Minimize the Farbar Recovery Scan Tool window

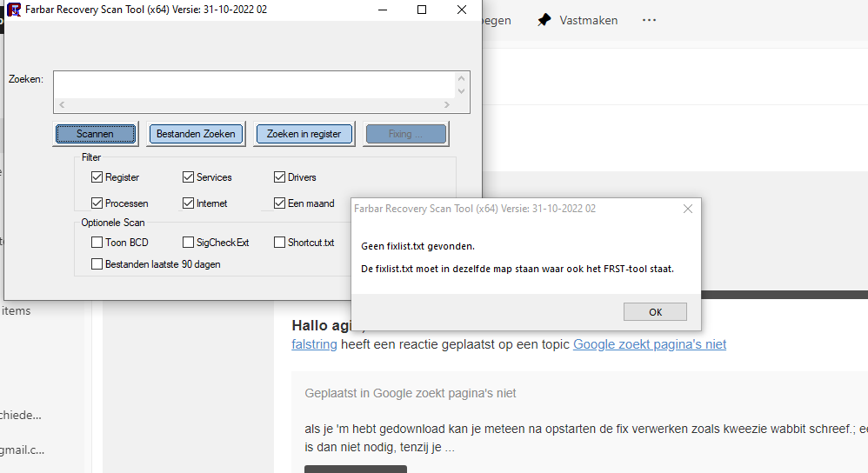click(383, 10)
